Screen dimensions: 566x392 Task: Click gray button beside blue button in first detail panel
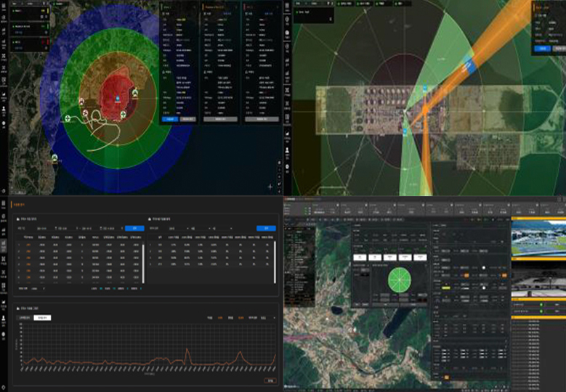point(187,119)
